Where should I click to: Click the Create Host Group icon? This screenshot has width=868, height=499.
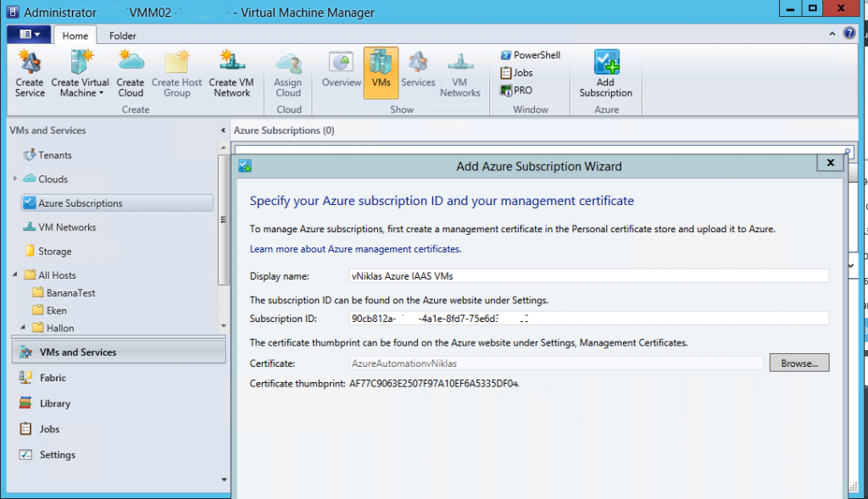click(176, 74)
